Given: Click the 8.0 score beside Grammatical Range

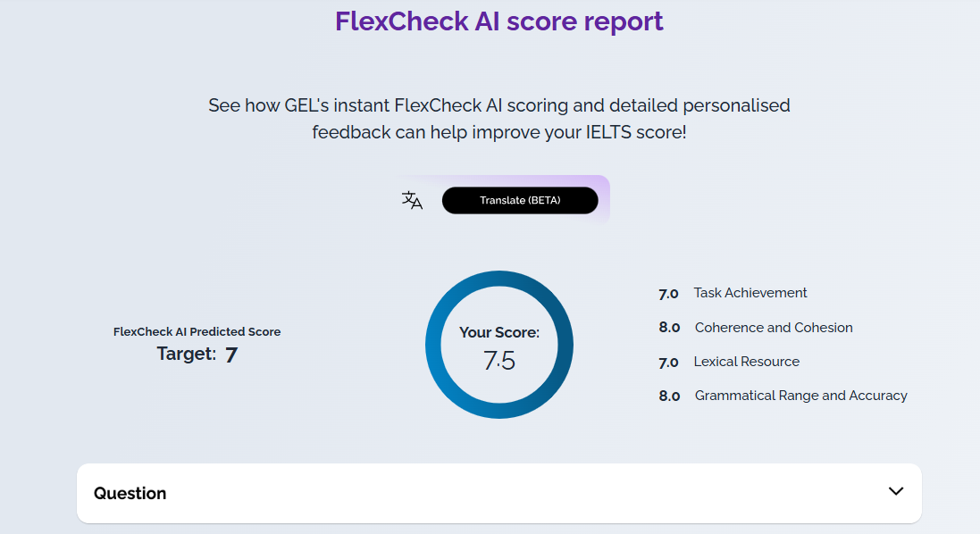Looking at the screenshot, I should click(x=669, y=396).
